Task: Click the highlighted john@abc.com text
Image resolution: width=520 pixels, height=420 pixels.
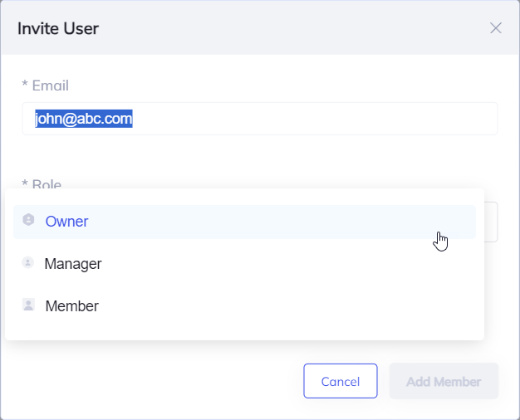Action: pyautogui.click(x=84, y=119)
